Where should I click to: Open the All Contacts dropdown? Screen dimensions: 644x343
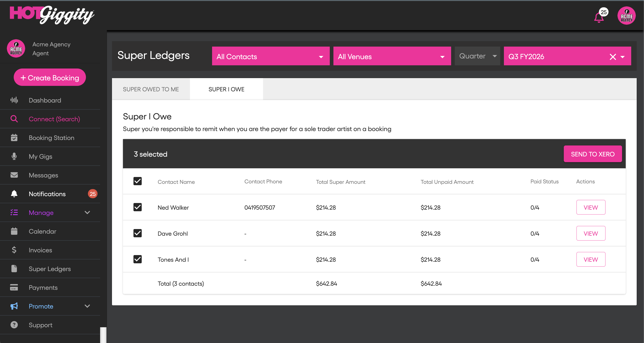(x=271, y=56)
